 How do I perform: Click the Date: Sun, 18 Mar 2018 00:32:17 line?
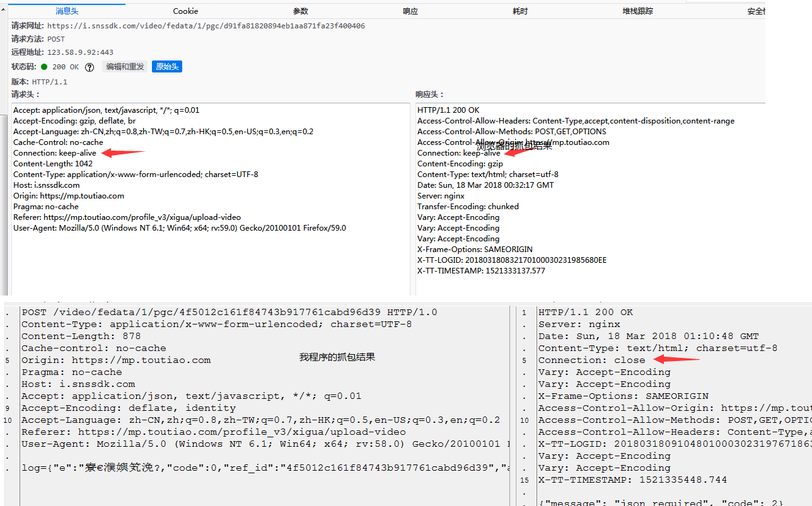pyautogui.click(x=485, y=185)
